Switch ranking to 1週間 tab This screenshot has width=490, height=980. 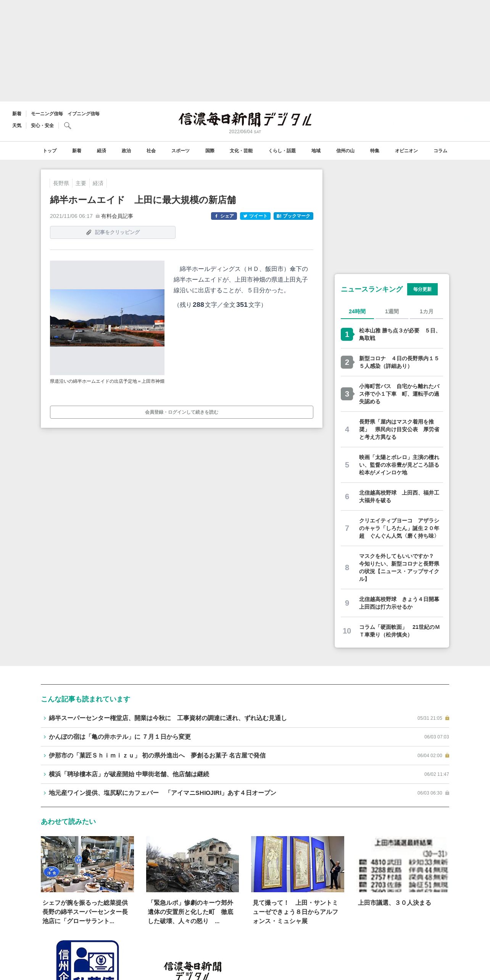click(392, 311)
